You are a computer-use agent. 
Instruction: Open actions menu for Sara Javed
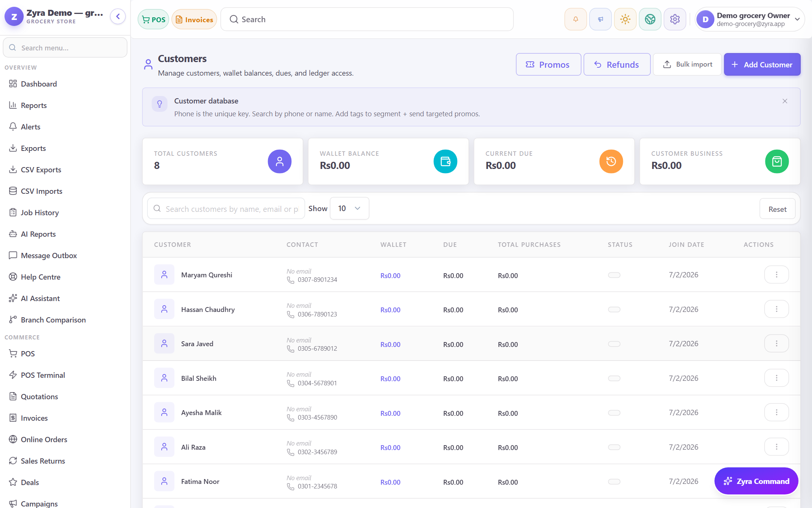click(776, 344)
